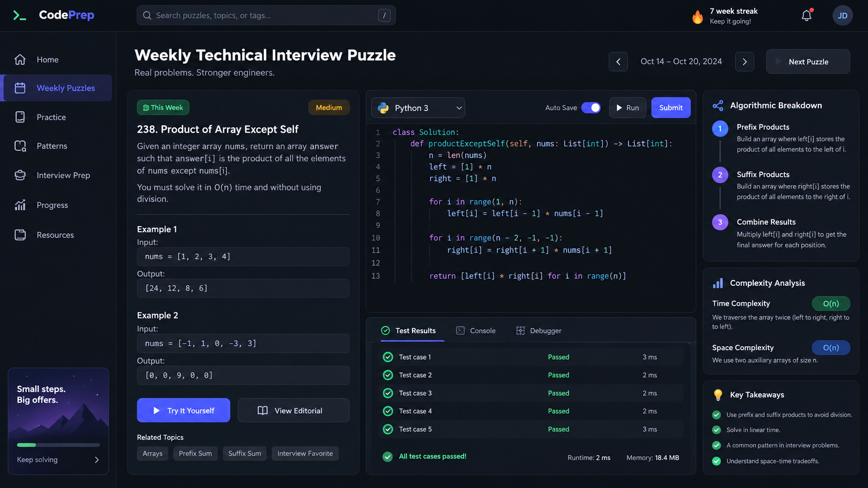Open notifications bell icon
Screen dimensions: 868x488
pyautogui.click(x=806, y=15)
